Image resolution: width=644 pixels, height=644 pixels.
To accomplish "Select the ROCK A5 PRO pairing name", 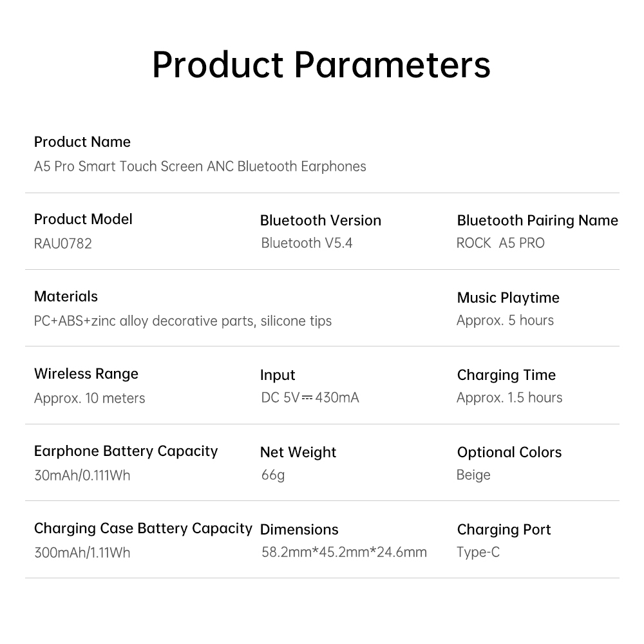I will 500,243.
